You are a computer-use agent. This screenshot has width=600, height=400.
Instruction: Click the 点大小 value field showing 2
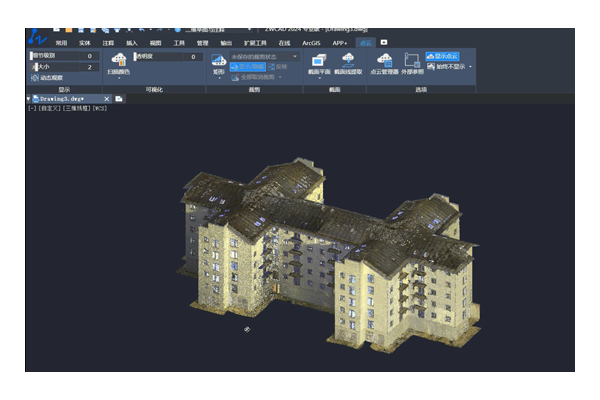90,67
